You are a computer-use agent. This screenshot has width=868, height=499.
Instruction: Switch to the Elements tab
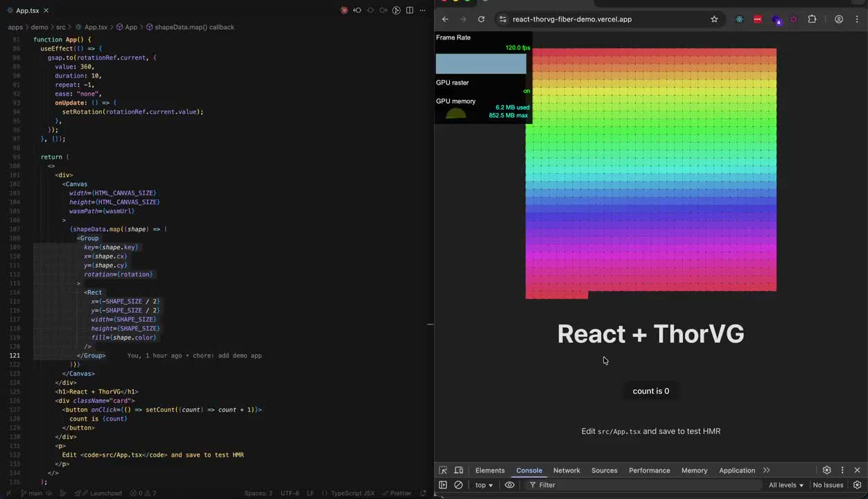(x=490, y=471)
